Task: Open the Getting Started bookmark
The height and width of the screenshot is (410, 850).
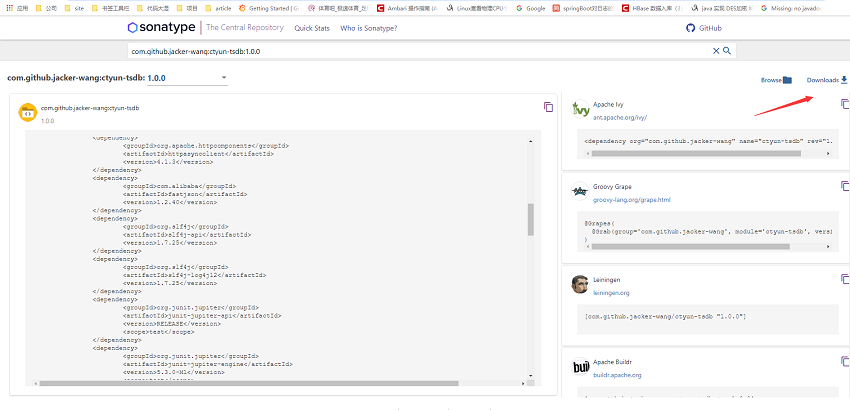Action: pos(269,8)
